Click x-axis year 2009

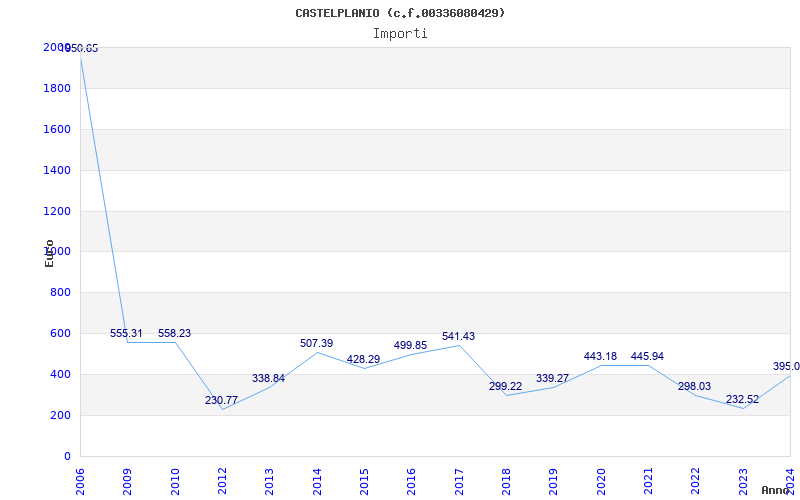click(128, 482)
